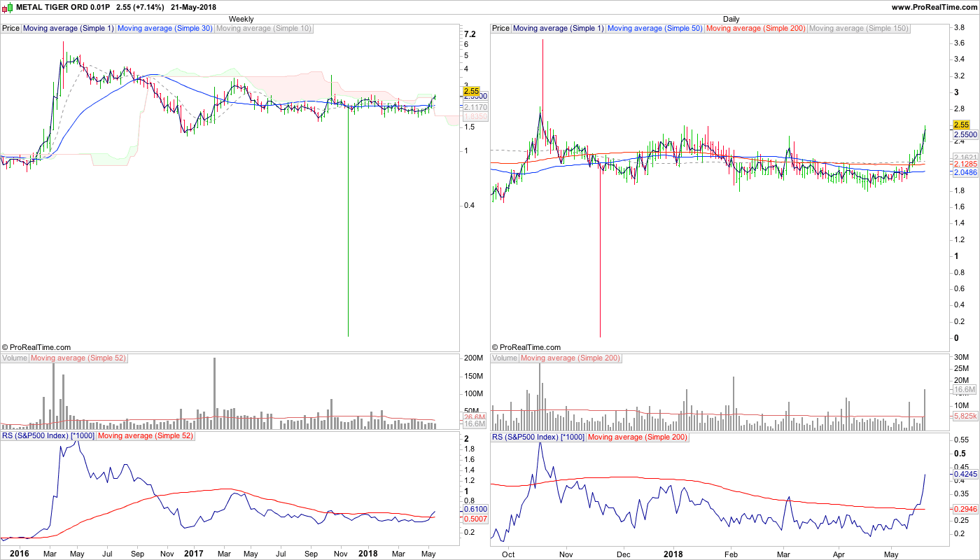Click the yellow 2.55 price tag on Weekly chart
Screen dimensions: 980x560
click(470, 91)
